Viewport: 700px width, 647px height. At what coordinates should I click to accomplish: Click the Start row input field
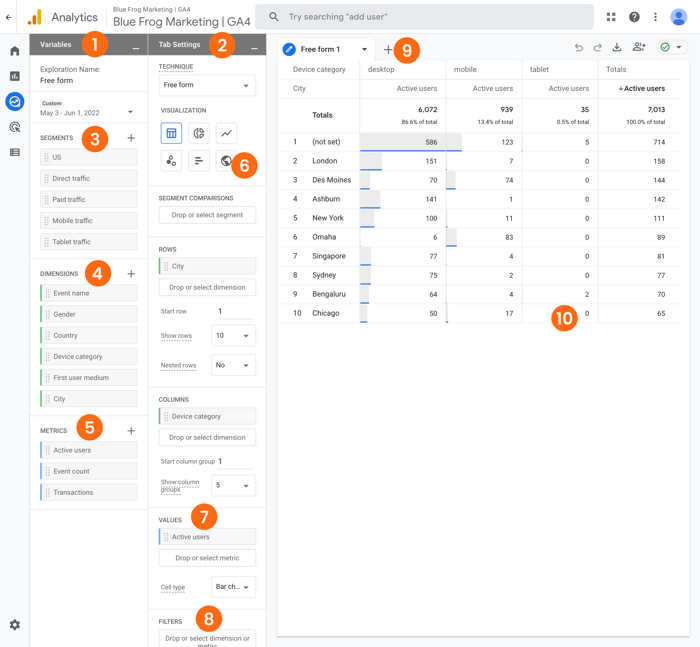coord(235,312)
